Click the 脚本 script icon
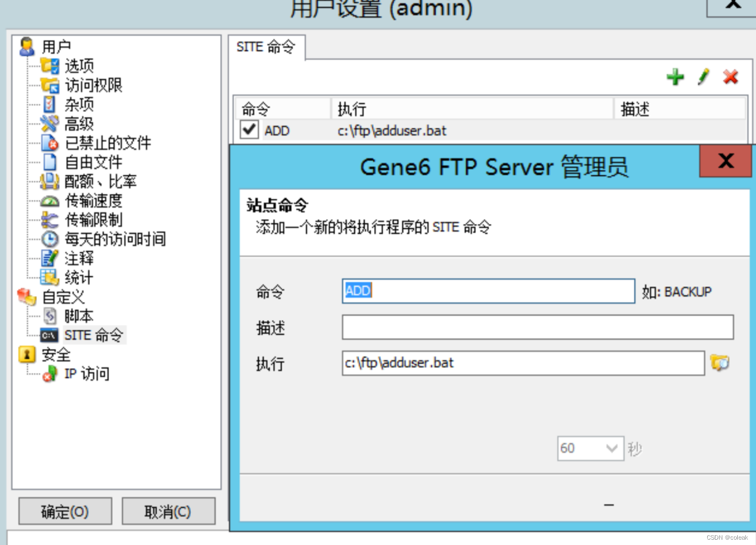Image resolution: width=756 pixels, height=545 pixels. coord(50,316)
